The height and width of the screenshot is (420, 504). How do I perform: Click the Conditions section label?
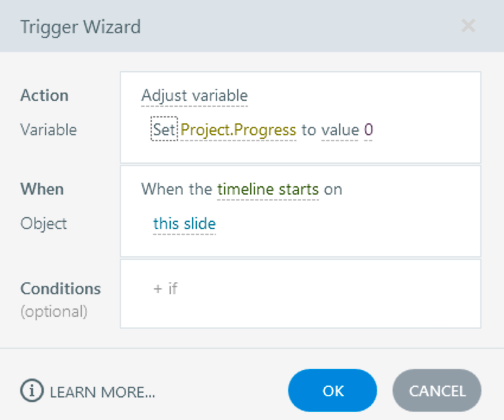(x=60, y=289)
